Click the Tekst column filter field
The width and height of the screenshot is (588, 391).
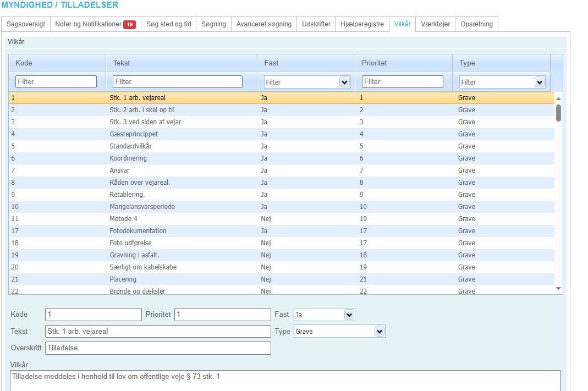tap(177, 82)
